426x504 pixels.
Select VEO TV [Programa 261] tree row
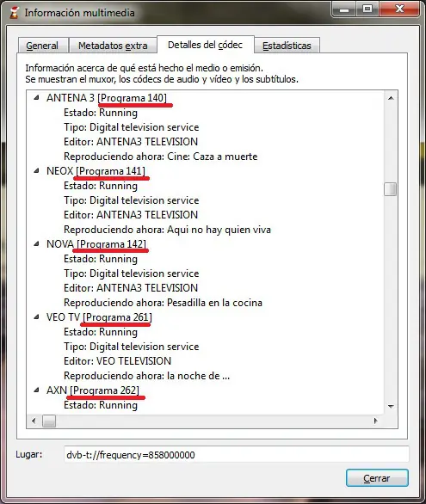pos(99,317)
